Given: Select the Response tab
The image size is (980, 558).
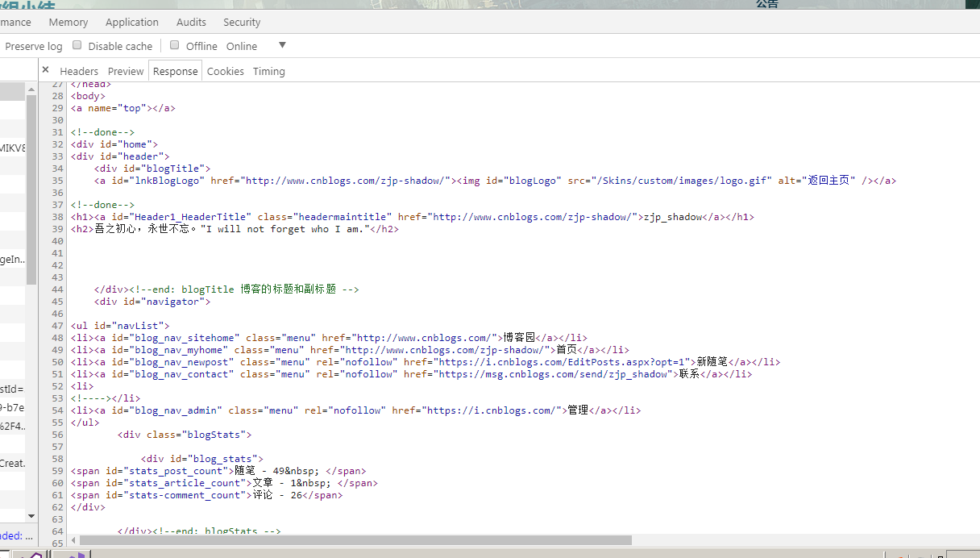Looking at the screenshot, I should pyautogui.click(x=175, y=71).
